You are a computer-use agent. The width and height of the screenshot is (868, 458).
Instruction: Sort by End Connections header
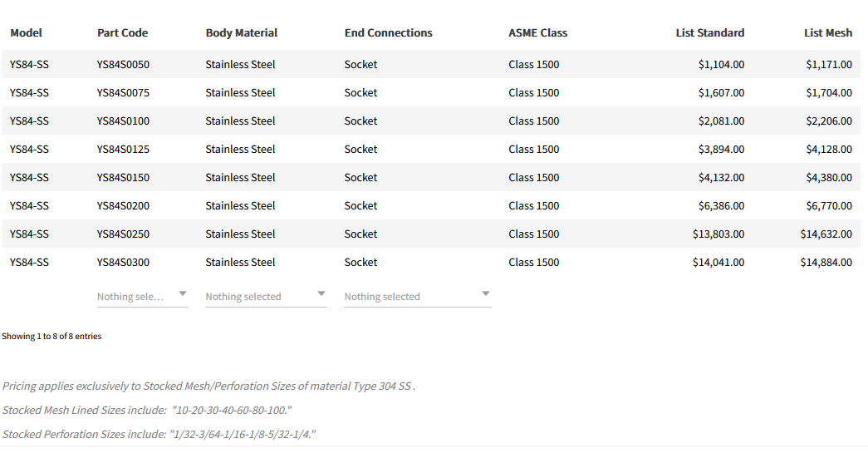point(389,33)
